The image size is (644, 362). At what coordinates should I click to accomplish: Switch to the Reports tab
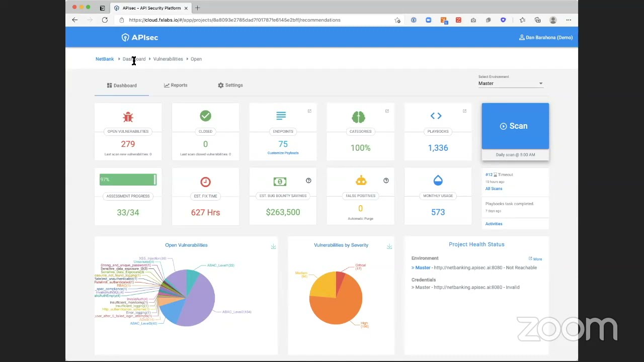coord(176,85)
